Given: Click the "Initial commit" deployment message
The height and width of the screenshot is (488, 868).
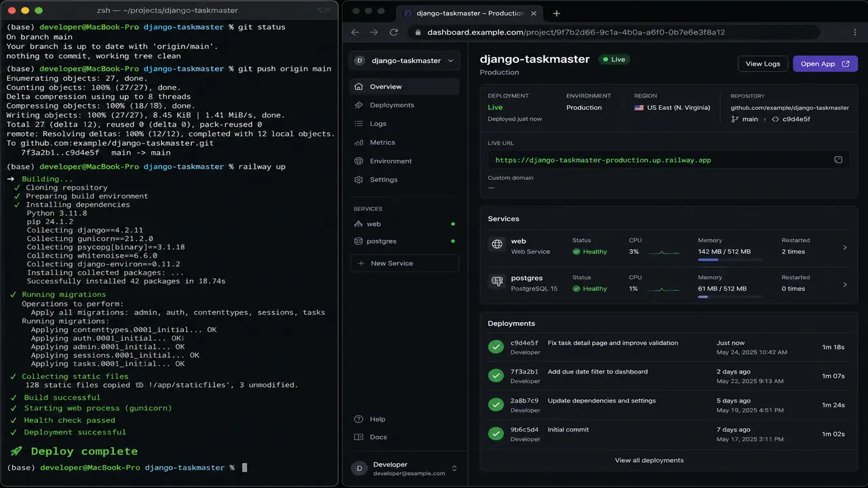Looking at the screenshot, I should coord(568,430).
